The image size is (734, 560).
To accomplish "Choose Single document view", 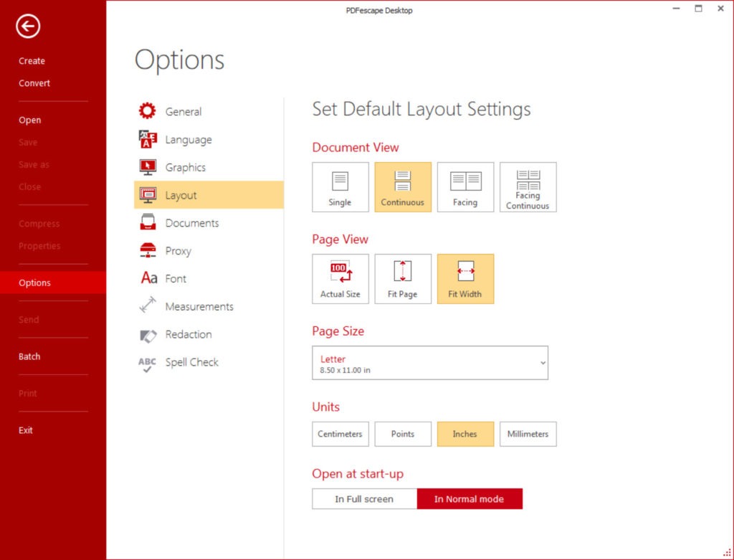I will coord(340,187).
